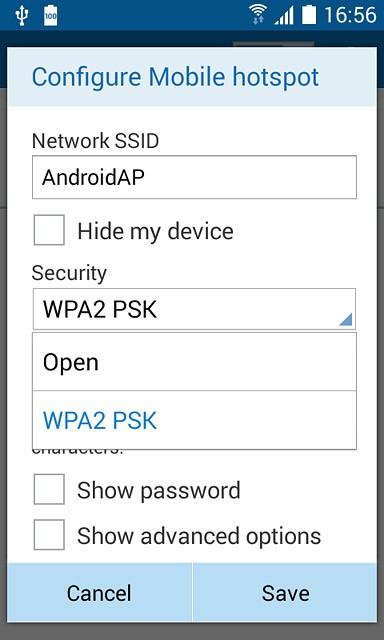
Task: Tick the Hide my device checkbox
Action: click(x=49, y=230)
